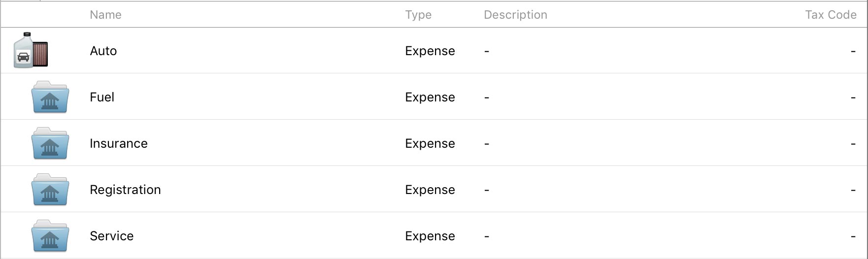868x259 pixels.
Task: Select the Registration subcategory name
Action: [125, 190]
